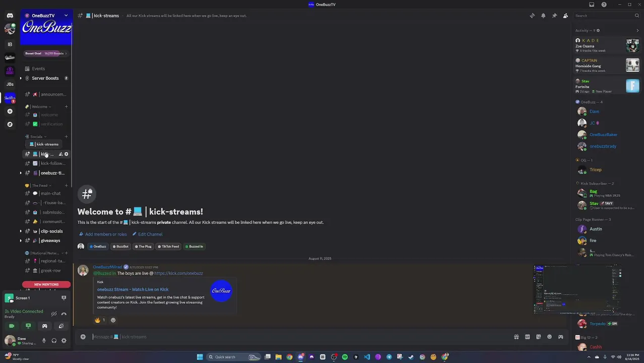Add a channel to Socials category
Image resolution: width=644 pixels, height=363 pixels.
(x=66, y=137)
